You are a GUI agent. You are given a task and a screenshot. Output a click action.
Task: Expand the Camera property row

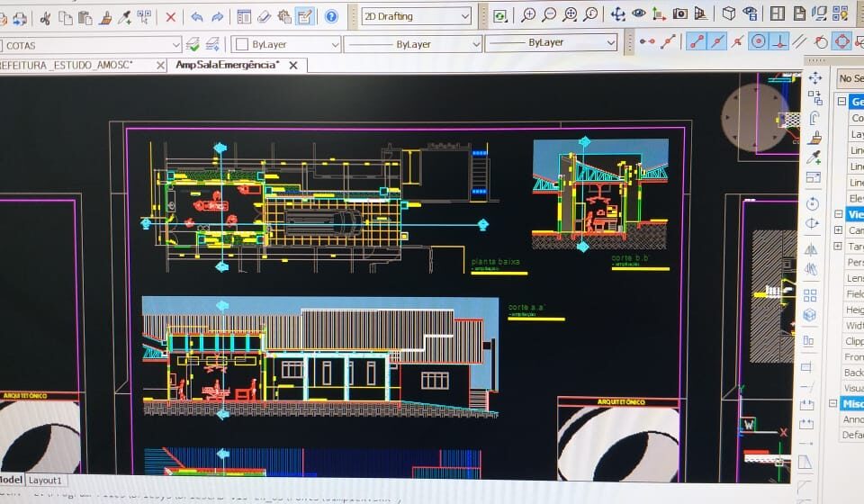click(x=838, y=230)
